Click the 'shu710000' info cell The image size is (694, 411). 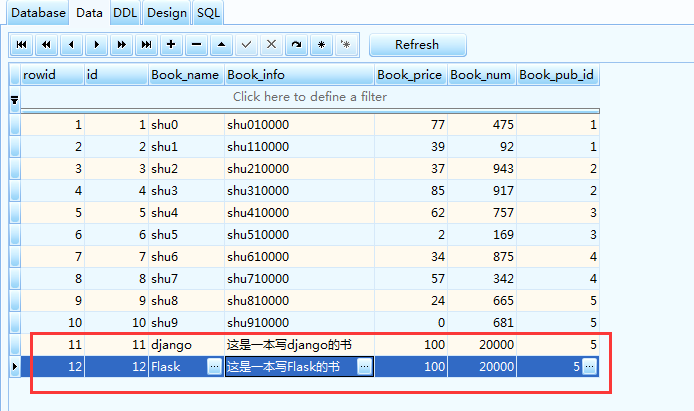(x=300, y=279)
